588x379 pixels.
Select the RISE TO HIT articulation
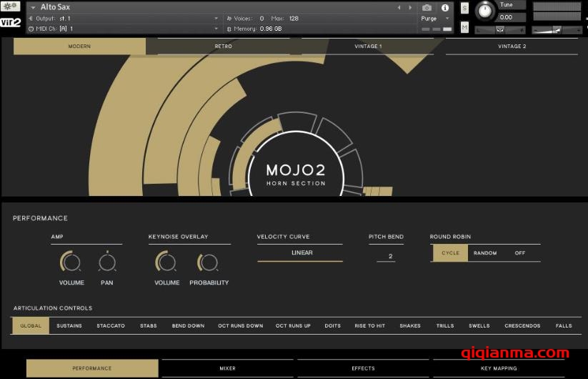[x=370, y=325]
